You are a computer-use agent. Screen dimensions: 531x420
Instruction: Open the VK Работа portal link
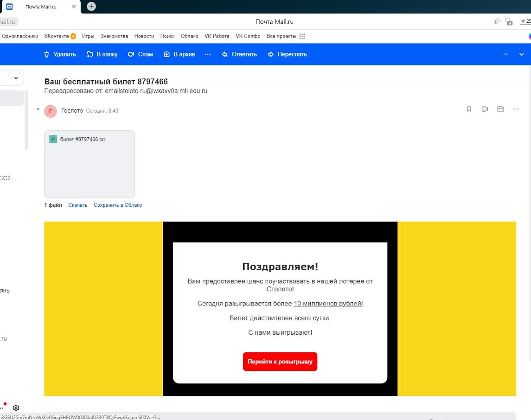[x=217, y=36]
